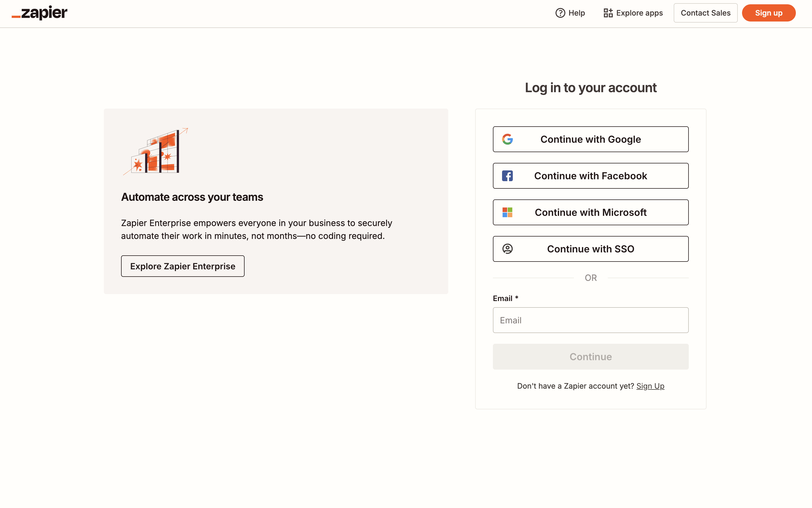The image size is (812, 508).
Task: Click Explore Zapier Enterprise button
Action: coord(183,266)
